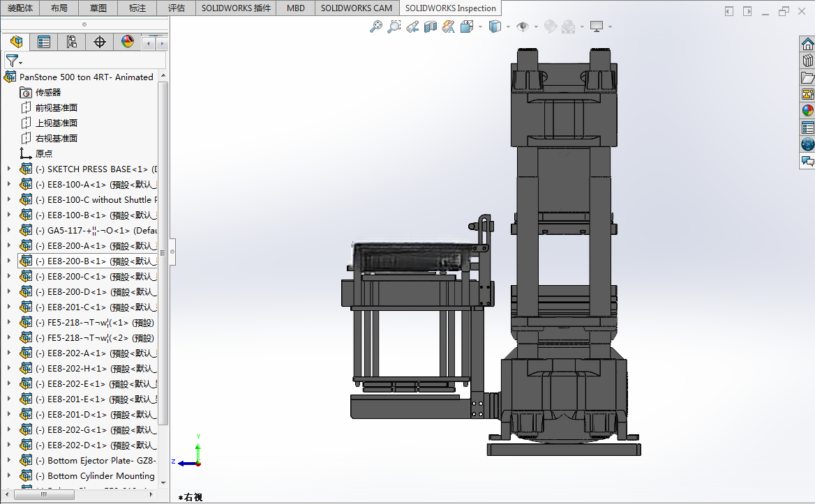This screenshot has width=815, height=504.
Task: Expand the SKETCH PRESS BASE<1> component
Action: click(8, 169)
